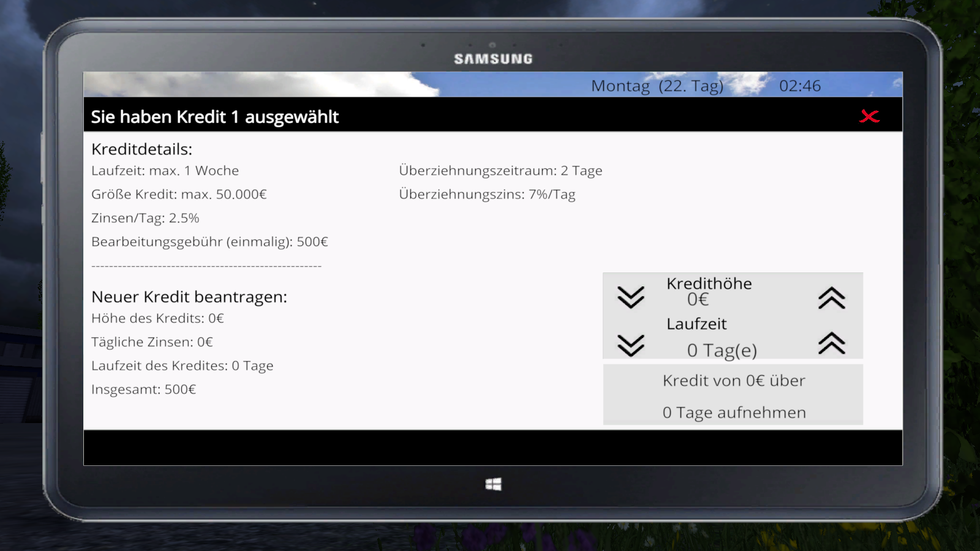Click the 02:46 clock time
Image resolution: width=980 pixels, height=551 pixels.
point(800,86)
